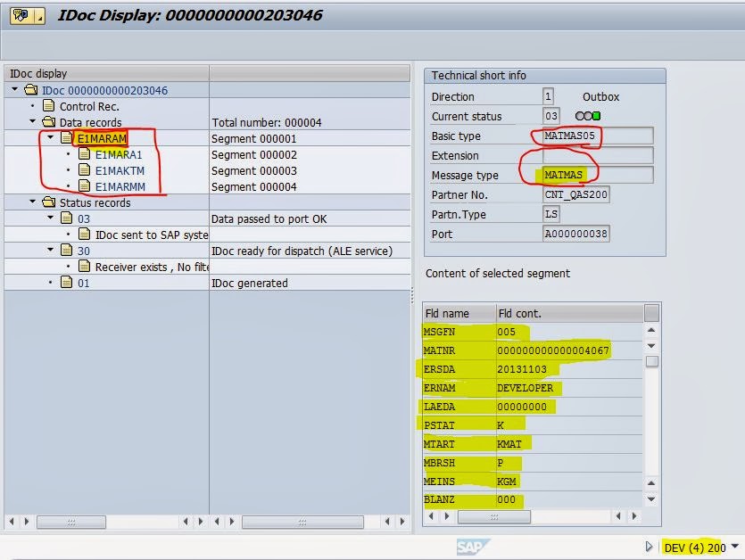Collapse status record 30 node
This screenshot has height=560, width=745.
(x=51, y=250)
